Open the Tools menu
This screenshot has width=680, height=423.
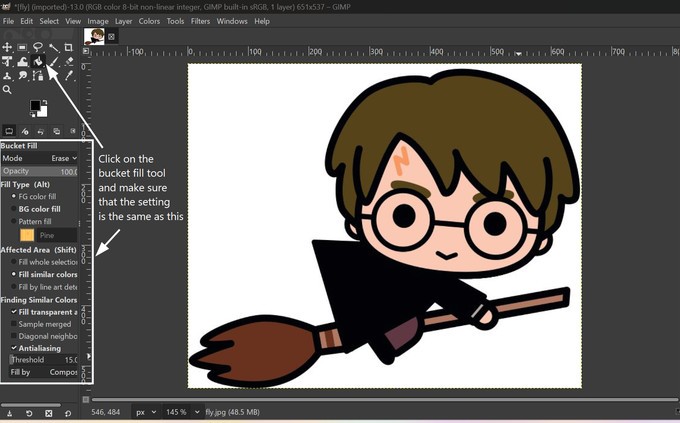coord(175,21)
